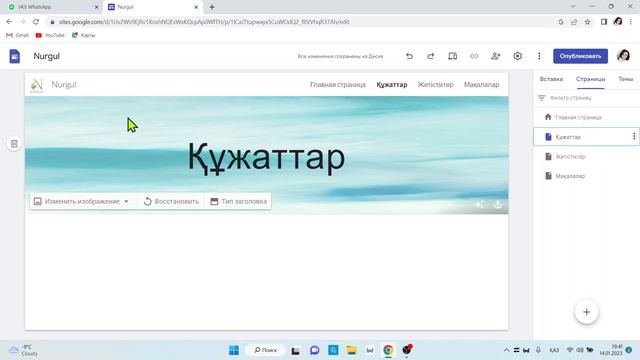Viewport: 640px width, 360px height.
Task: Open browser side panel icon
Action: coord(604,22)
